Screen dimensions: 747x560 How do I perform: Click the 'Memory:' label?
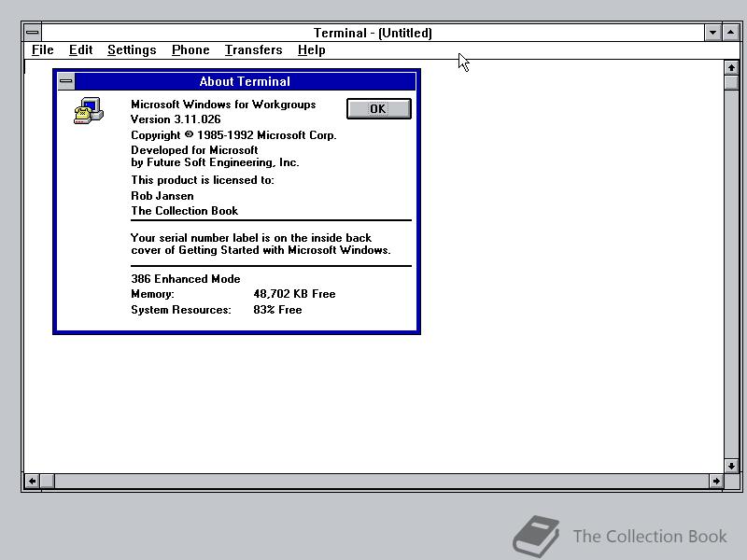(x=152, y=294)
